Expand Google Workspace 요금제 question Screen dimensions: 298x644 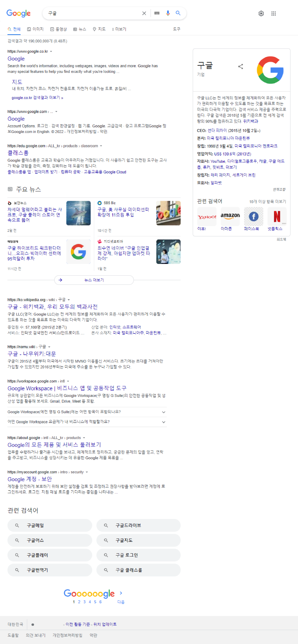coord(87,422)
